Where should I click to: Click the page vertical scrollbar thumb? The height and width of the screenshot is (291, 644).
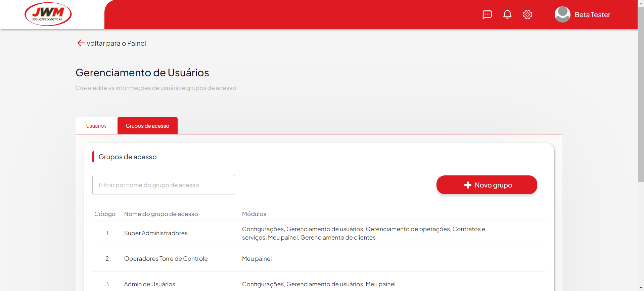coord(641,94)
